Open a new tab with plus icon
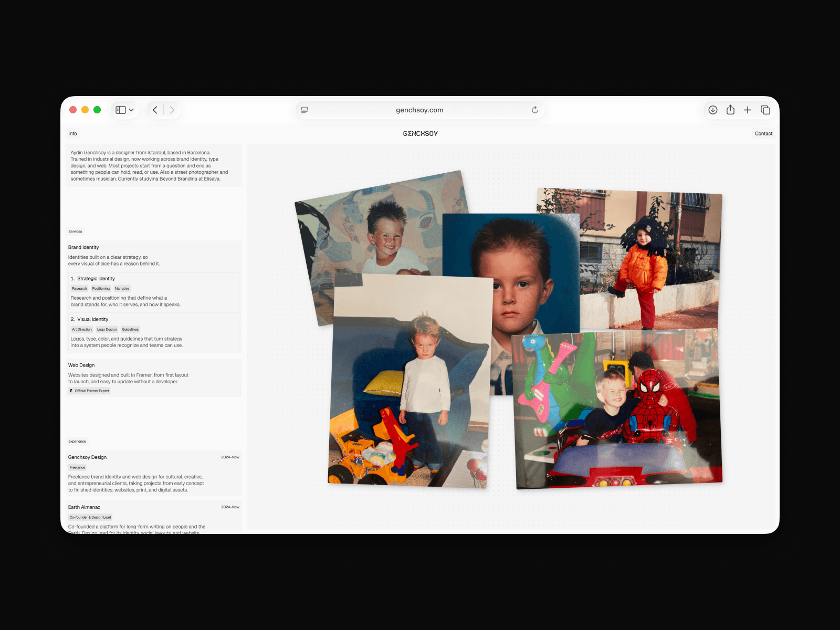Viewport: 840px width, 630px height. pyautogui.click(x=748, y=110)
